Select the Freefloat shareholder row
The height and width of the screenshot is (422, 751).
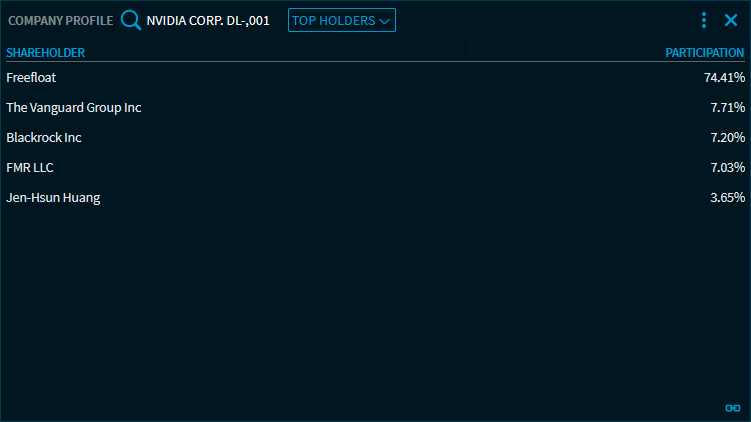(x=30, y=77)
